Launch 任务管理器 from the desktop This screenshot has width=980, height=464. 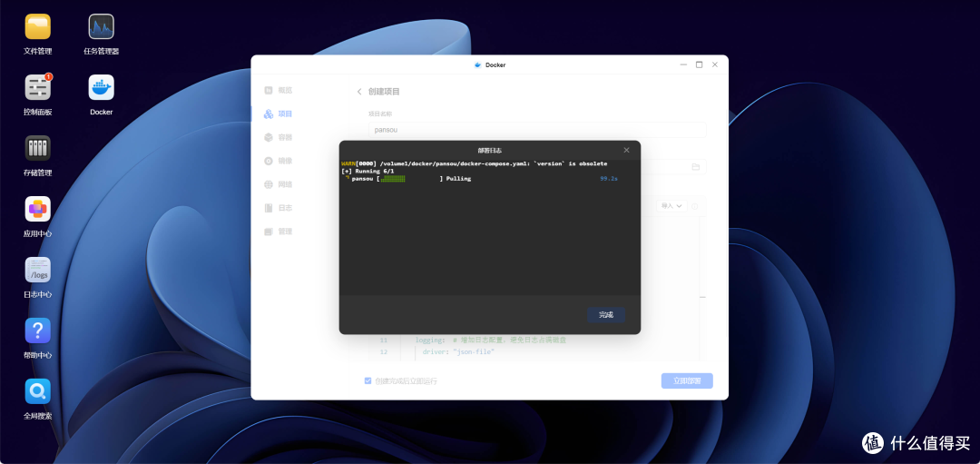click(x=102, y=27)
